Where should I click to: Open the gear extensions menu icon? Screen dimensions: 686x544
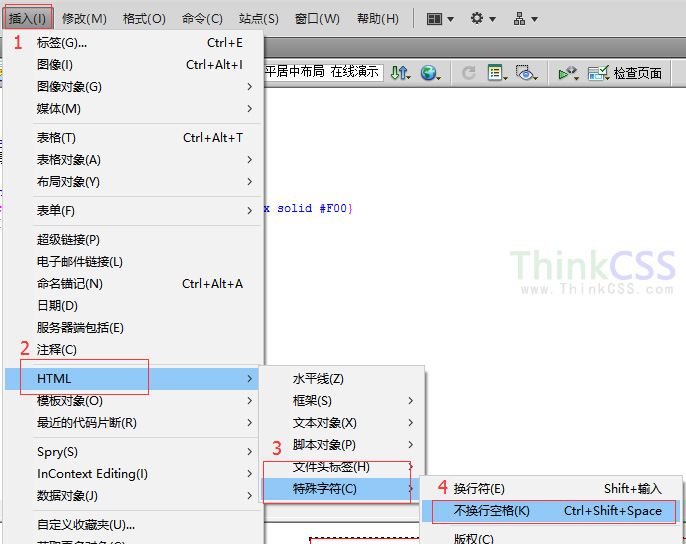483,19
